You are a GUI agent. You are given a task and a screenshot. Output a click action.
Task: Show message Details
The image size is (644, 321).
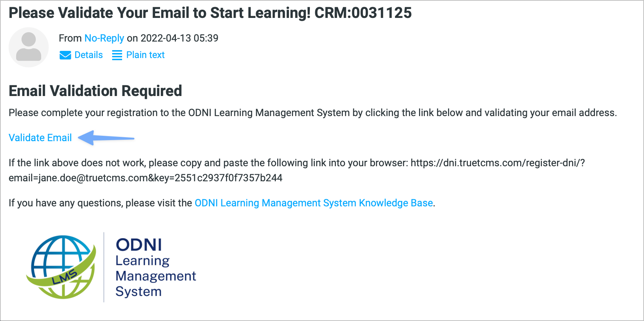[x=88, y=55]
